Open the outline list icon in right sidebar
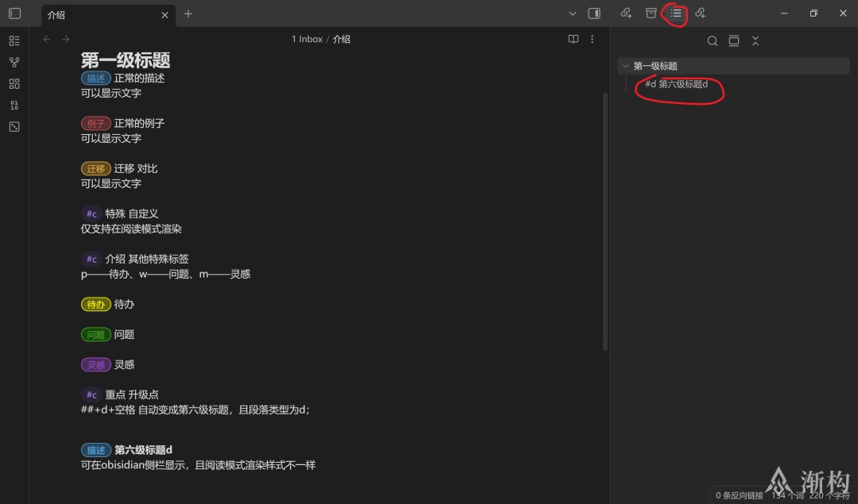858x504 pixels. pos(676,13)
